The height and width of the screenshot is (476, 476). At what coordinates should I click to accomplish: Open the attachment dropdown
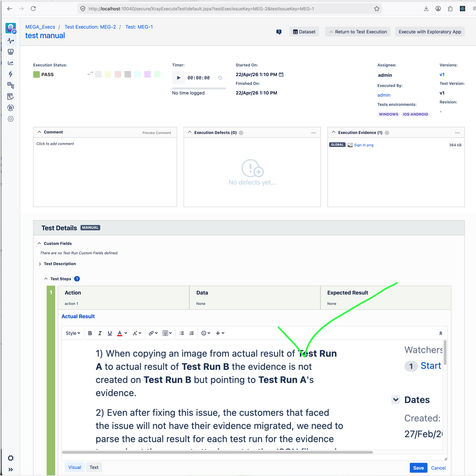pos(167,333)
